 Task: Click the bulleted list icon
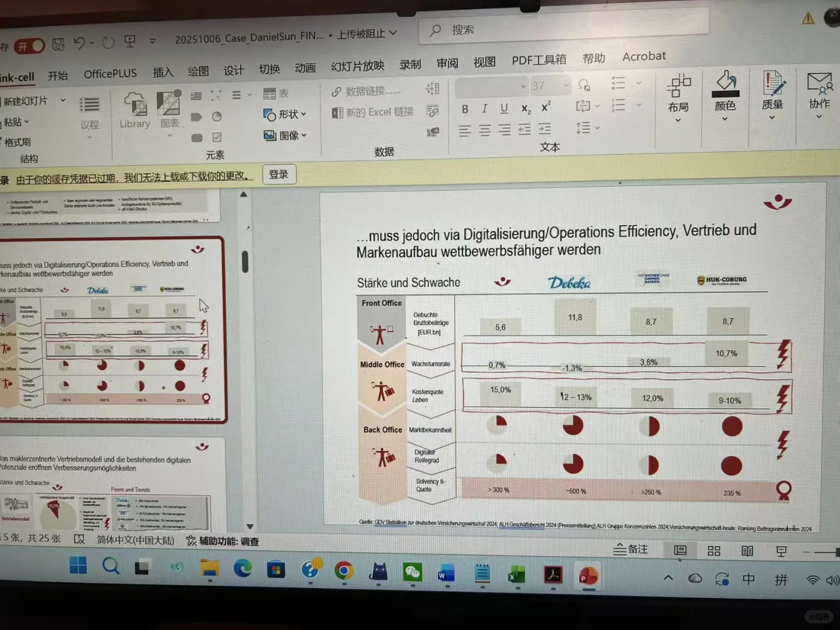click(618, 83)
